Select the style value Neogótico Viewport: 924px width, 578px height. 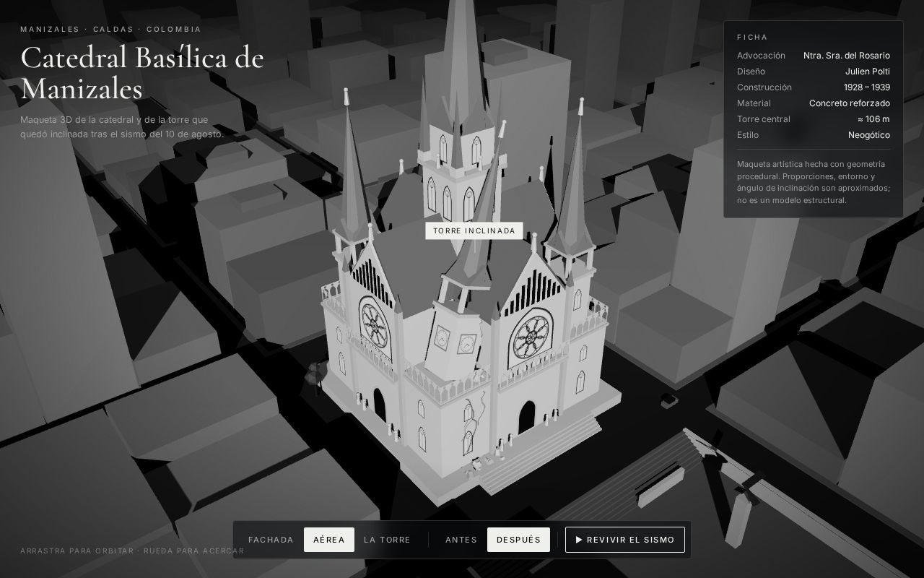[869, 135]
